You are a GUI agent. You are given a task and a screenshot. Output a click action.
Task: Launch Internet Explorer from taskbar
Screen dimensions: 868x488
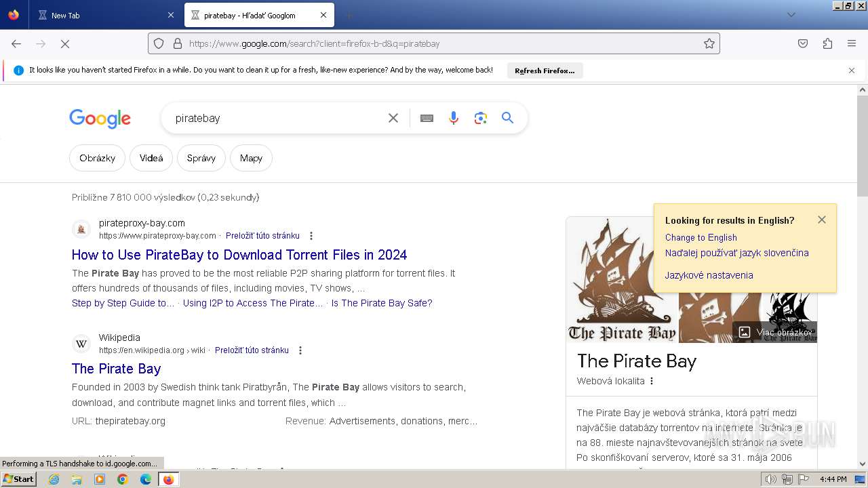click(54, 479)
